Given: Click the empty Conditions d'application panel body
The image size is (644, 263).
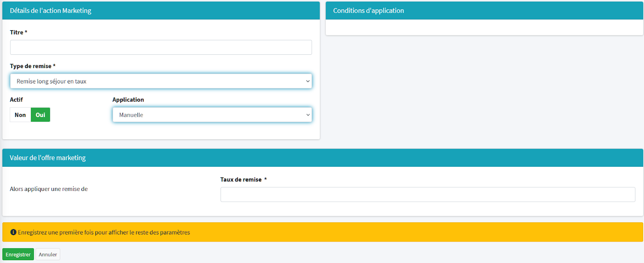Looking at the screenshot, I should [x=484, y=27].
